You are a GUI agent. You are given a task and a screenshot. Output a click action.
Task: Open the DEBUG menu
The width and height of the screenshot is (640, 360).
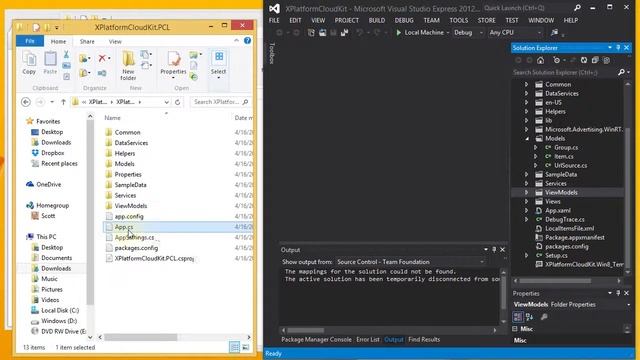[404, 20]
